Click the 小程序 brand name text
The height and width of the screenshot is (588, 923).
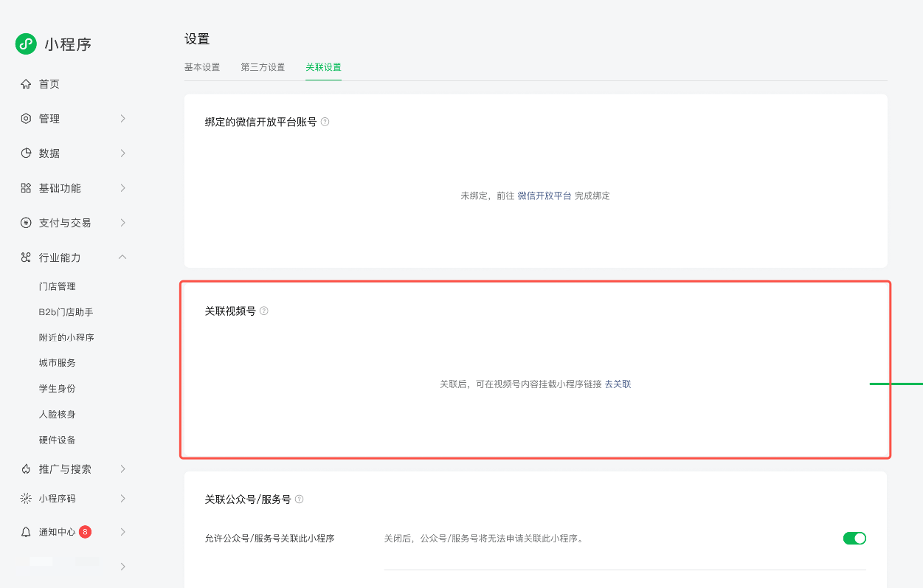(x=68, y=44)
